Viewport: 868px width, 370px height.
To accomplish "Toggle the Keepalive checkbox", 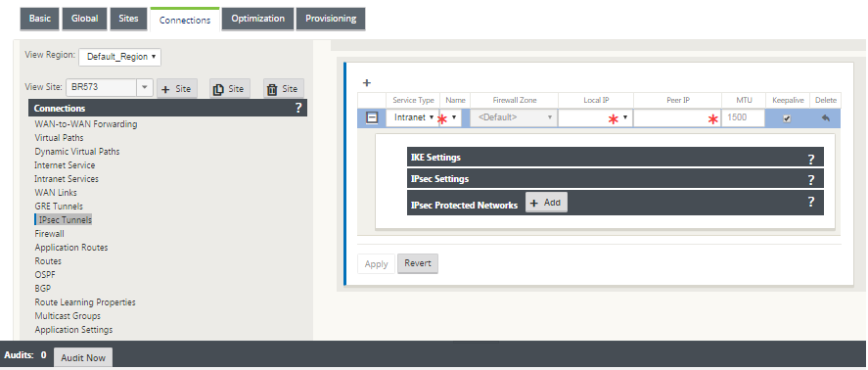I will tap(787, 118).
